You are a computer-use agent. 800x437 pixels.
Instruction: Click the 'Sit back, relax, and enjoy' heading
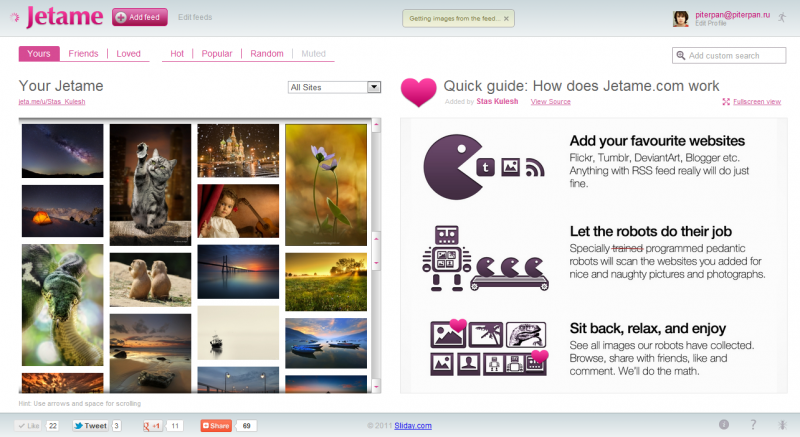coord(647,328)
